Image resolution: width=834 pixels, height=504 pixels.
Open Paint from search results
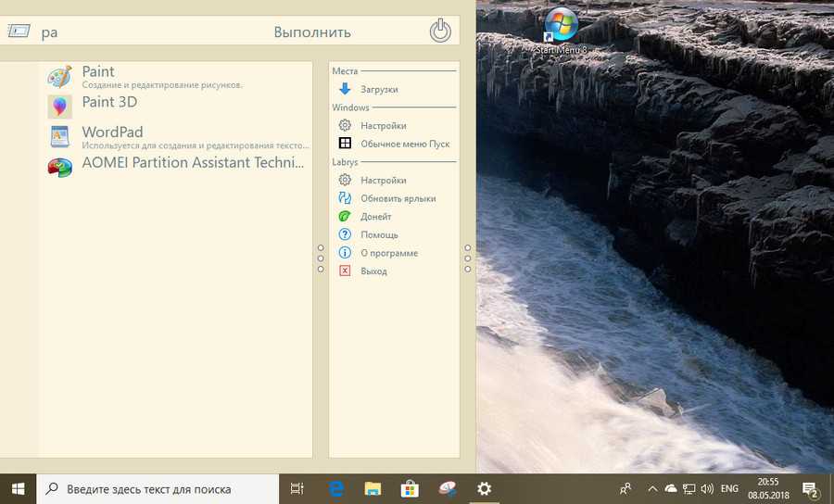click(x=98, y=72)
